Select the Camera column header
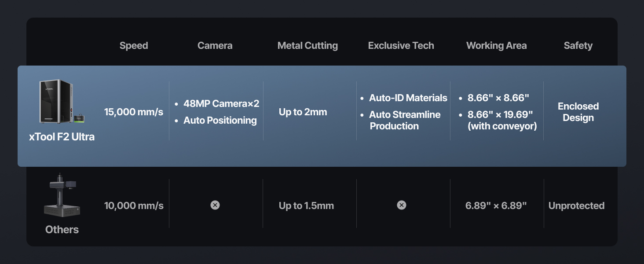This screenshot has width=644, height=264. [215, 46]
